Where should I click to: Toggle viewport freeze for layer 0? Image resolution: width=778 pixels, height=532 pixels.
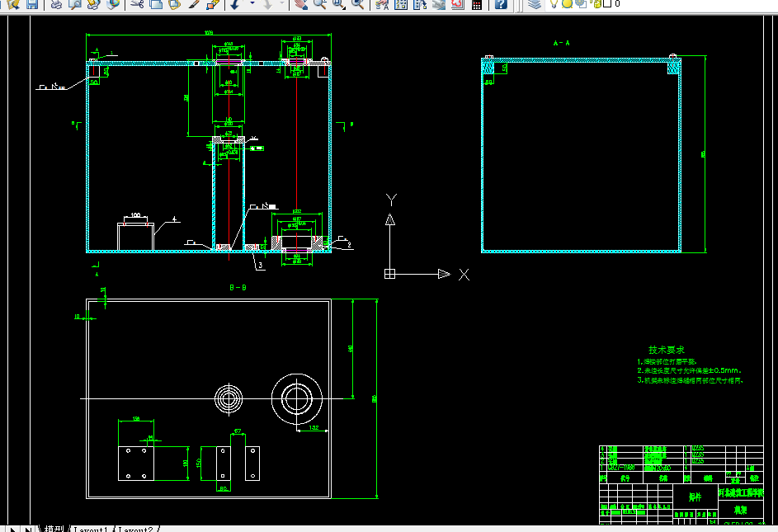pyautogui.click(x=581, y=4)
